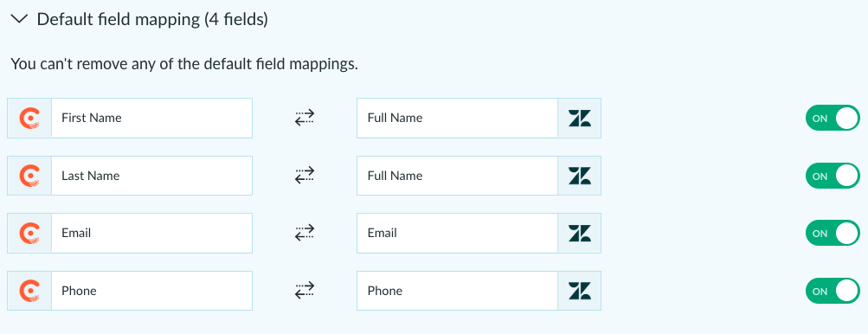This screenshot has height=334, width=868.
Task: Click the Zendesk icon next to Email
Action: (580, 233)
